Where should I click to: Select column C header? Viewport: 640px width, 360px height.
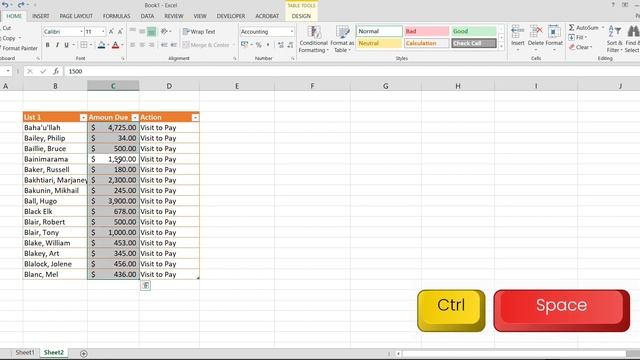click(x=113, y=86)
